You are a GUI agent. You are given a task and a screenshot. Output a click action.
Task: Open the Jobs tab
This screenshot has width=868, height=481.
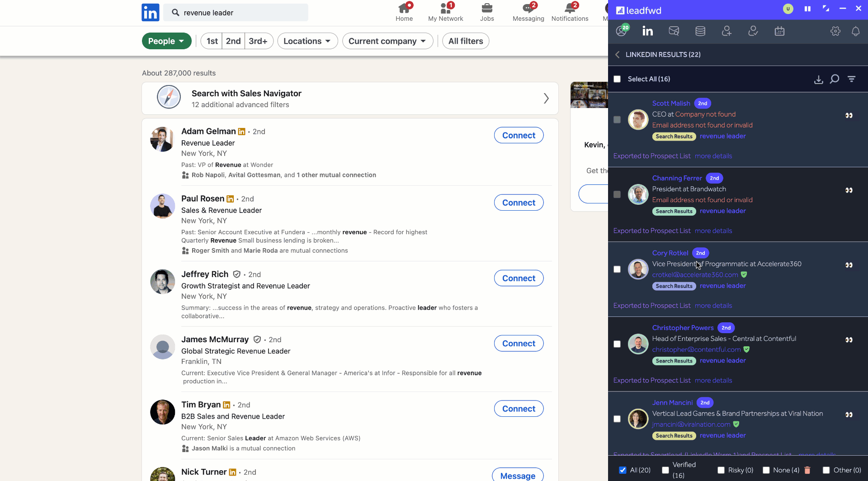[x=487, y=12]
